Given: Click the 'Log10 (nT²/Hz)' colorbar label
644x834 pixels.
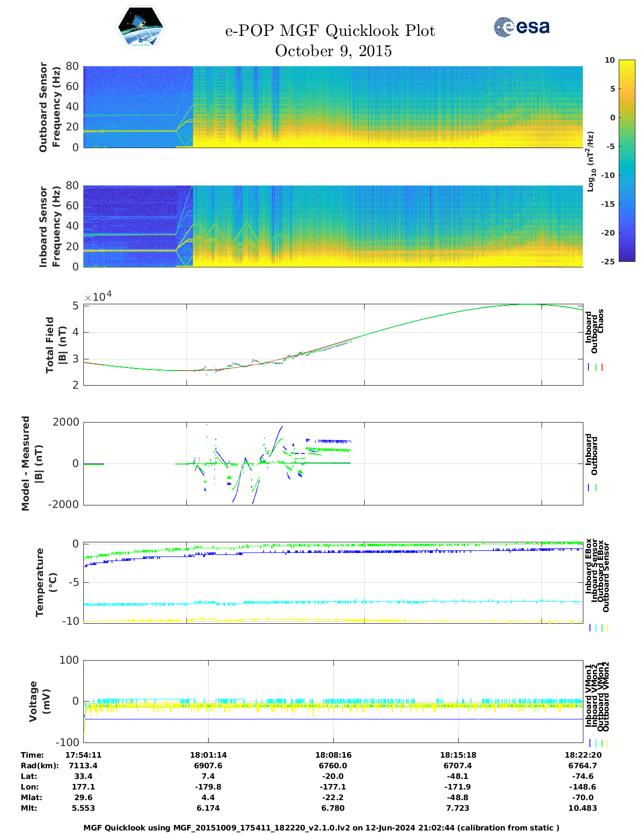Looking at the screenshot, I should point(590,161).
